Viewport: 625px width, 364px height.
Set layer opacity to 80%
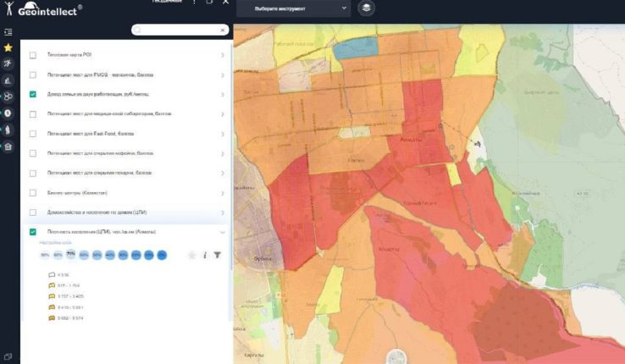click(58, 255)
